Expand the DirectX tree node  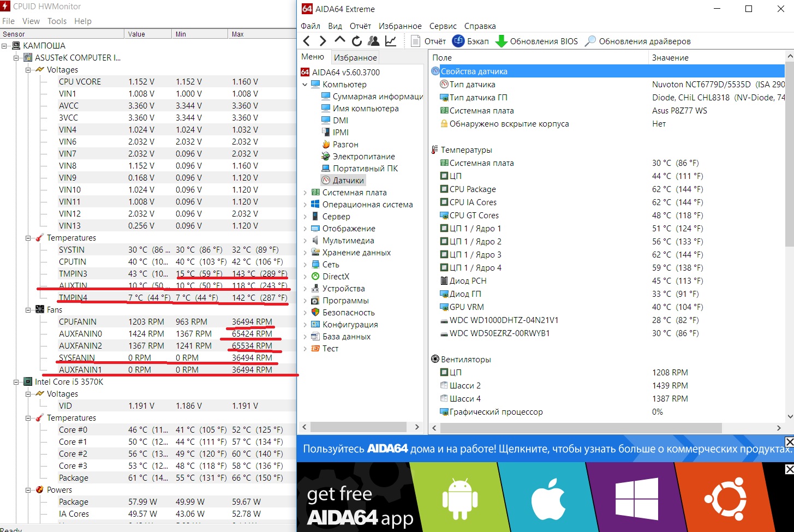coord(305,277)
